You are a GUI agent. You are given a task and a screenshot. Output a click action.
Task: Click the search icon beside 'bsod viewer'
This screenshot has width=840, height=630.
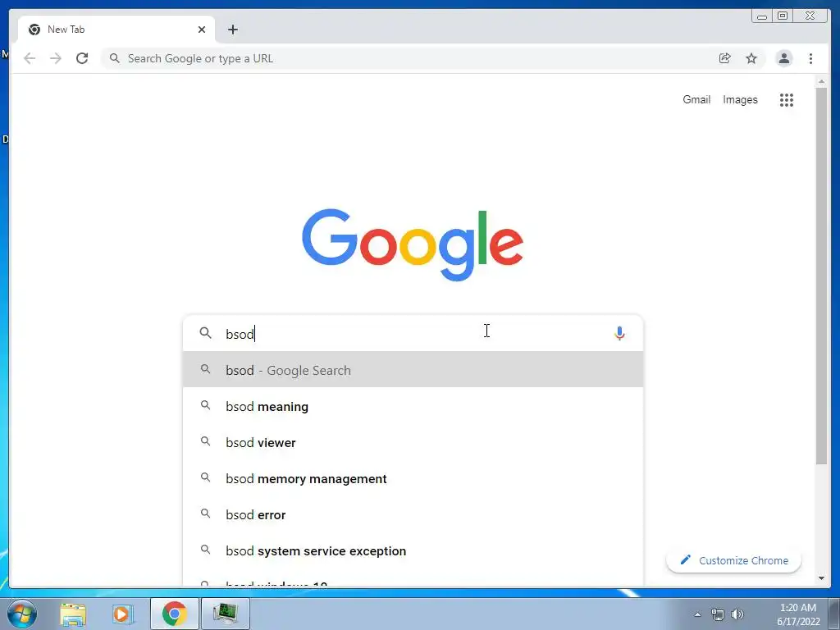point(205,441)
